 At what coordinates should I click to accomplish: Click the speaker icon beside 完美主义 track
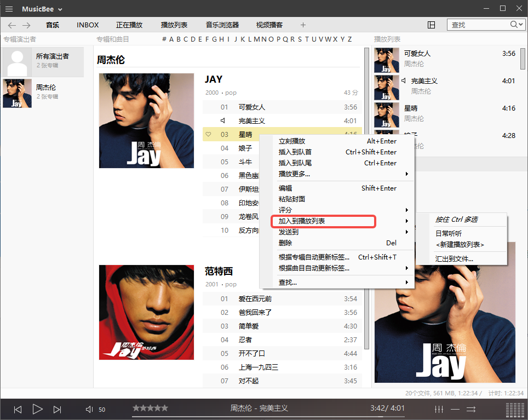[x=223, y=120]
